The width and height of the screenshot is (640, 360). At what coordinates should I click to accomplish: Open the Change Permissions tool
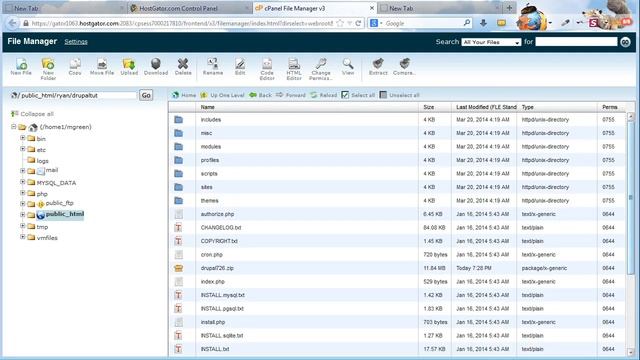coord(321,69)
